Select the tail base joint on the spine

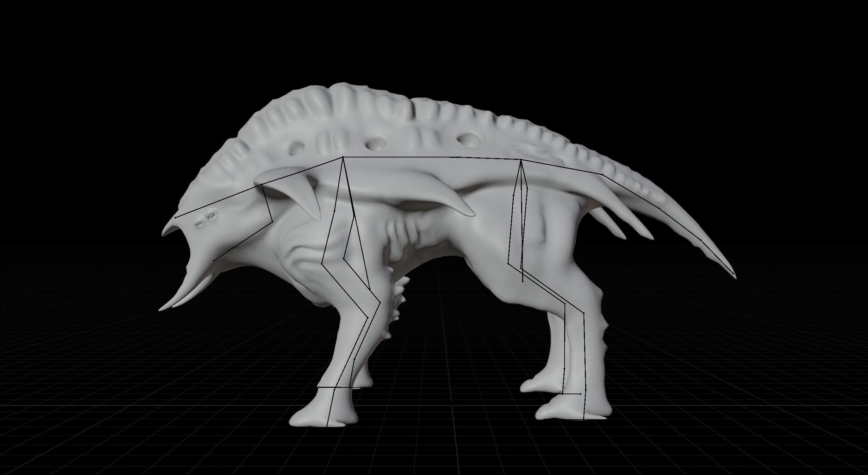602,174
